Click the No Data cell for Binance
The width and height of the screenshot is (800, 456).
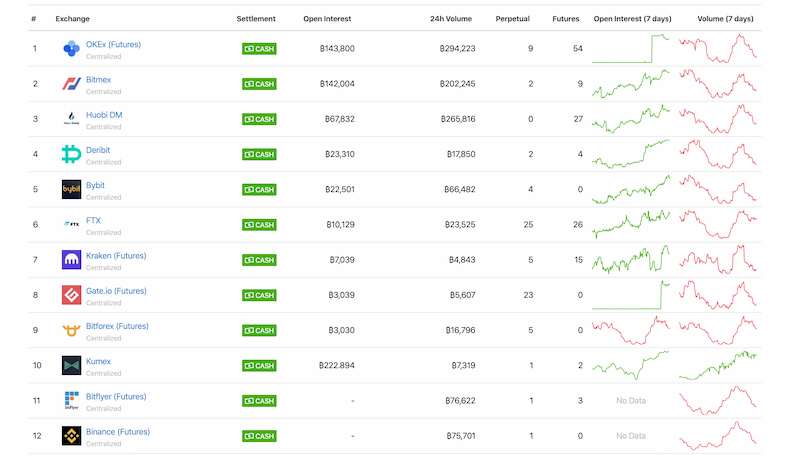point(631,436)
